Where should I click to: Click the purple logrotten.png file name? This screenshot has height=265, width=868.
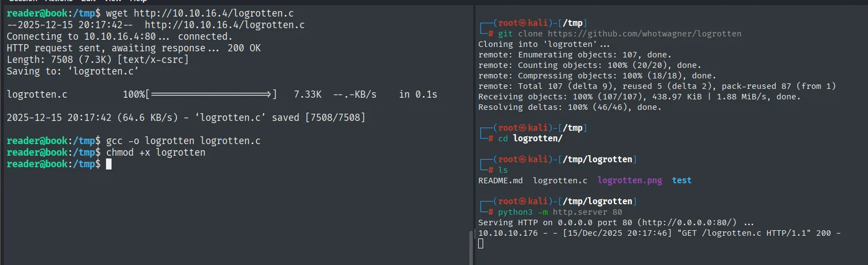click(629, 181)
